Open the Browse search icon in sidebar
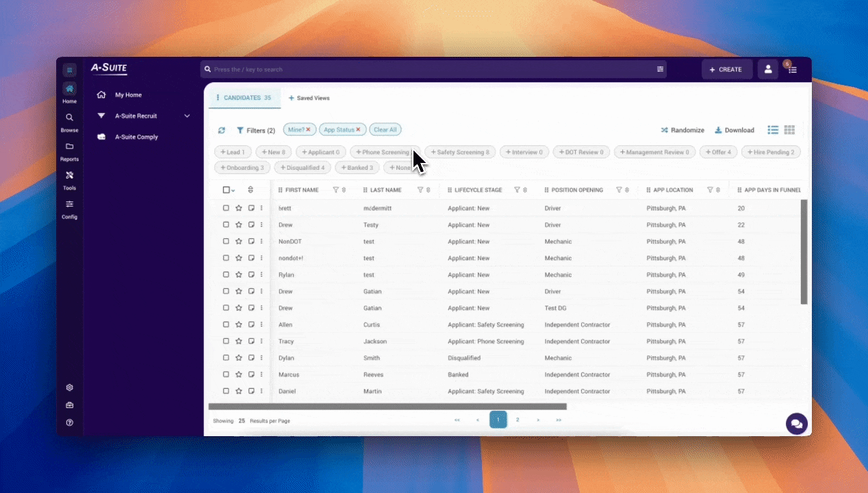868x493 pixels. click(69, 118)
